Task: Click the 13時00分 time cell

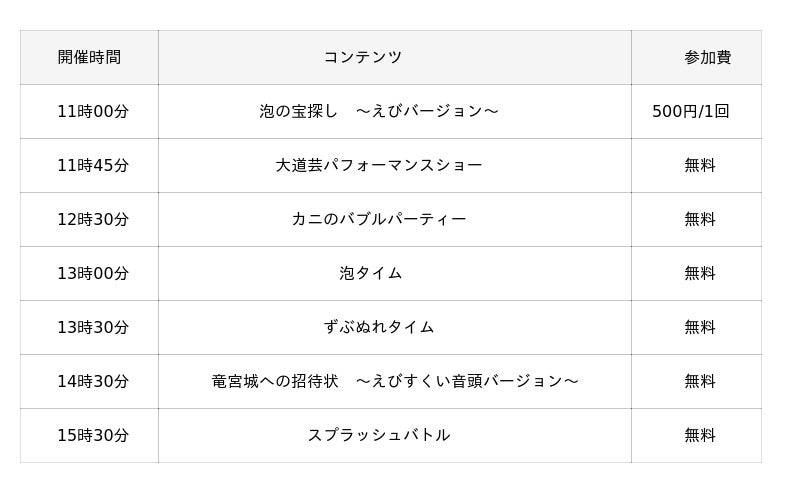Action: pyautogui.click(x=93, y=273)
